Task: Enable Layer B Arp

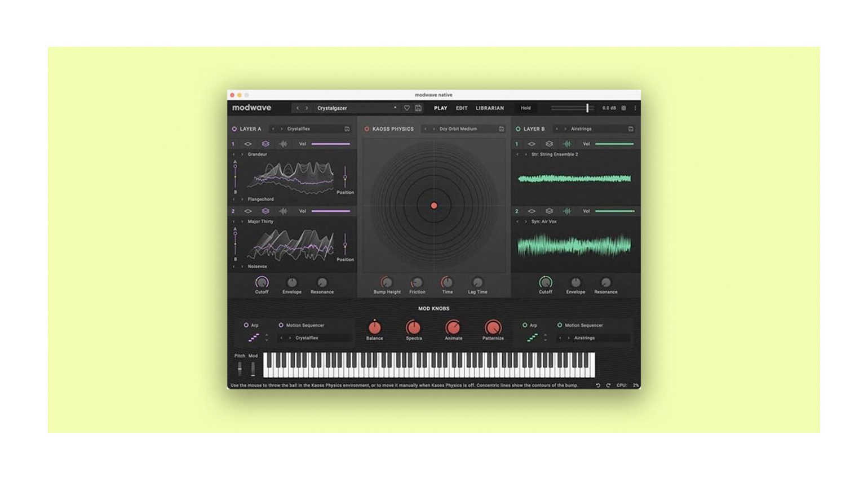Action: (525, 325)
